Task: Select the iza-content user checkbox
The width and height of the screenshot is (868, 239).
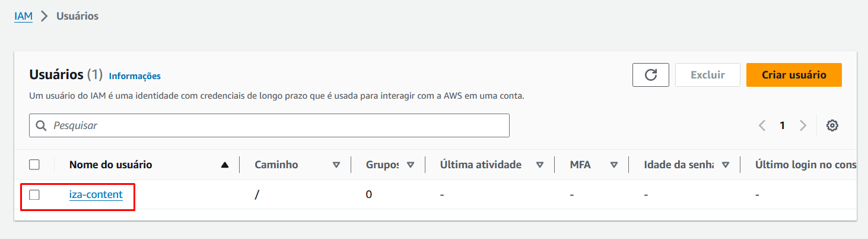Action: pos(34,194)
